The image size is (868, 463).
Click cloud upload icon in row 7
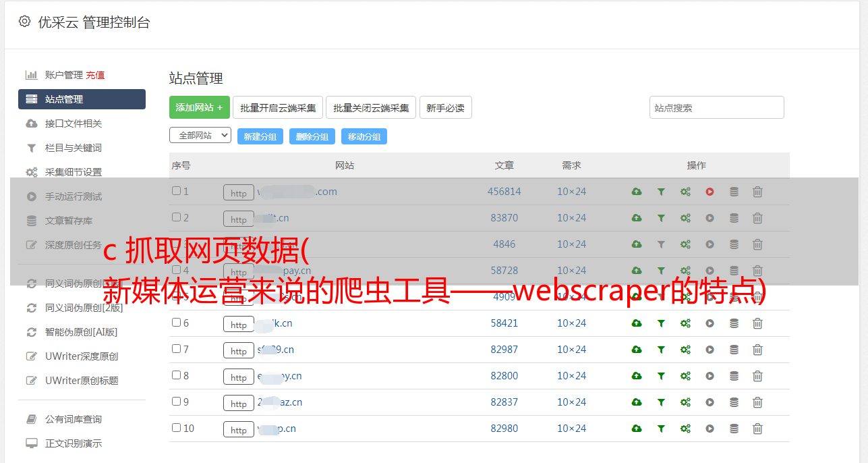click(x=637, y=350)
